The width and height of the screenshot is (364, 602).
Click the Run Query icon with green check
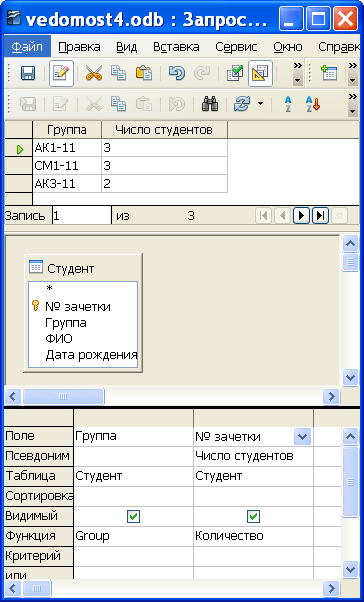point(235,73)
